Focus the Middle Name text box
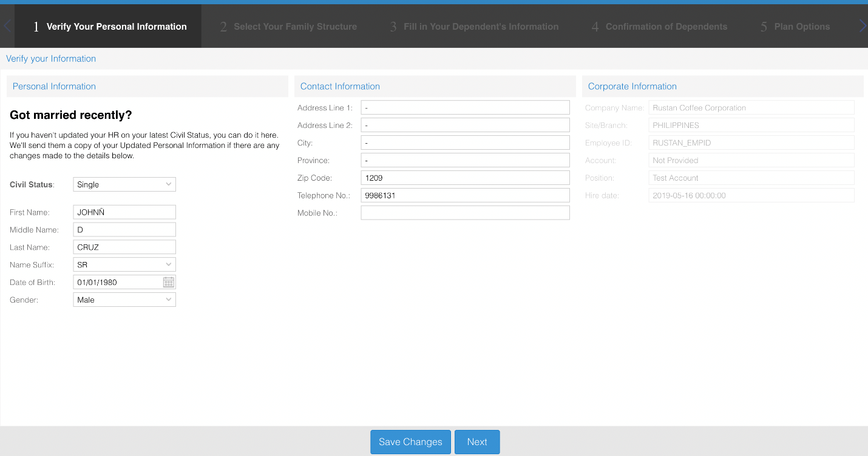 [124, 230]
